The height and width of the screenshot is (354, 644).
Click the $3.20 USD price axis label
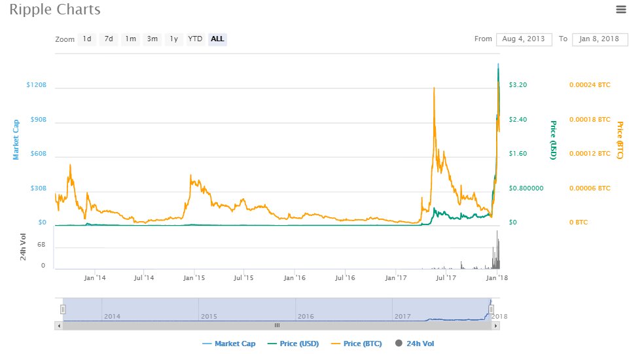click(x=518, y=85)
